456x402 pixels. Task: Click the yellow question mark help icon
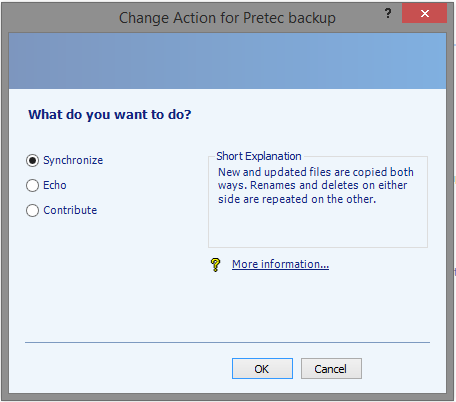tap(216, 265)
